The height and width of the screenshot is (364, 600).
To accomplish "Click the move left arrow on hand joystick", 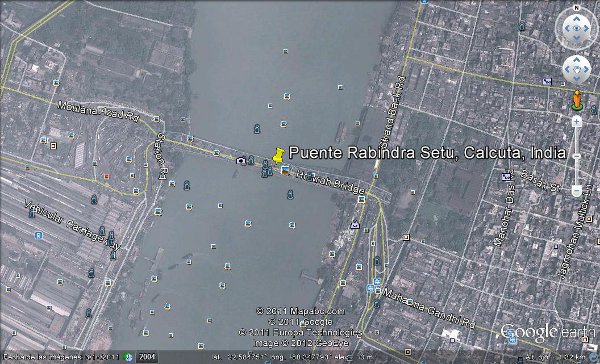I will click(567, 70).
